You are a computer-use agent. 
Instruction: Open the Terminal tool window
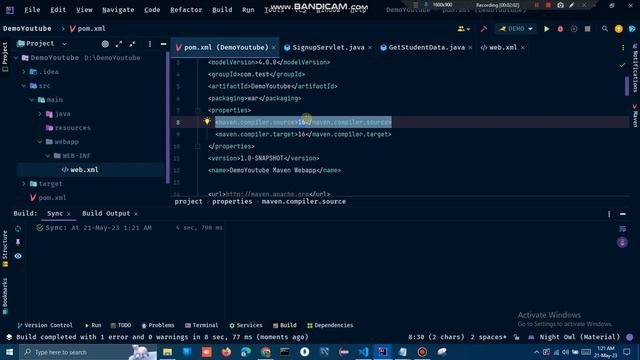pyautogui.click(x=202, y=325)
